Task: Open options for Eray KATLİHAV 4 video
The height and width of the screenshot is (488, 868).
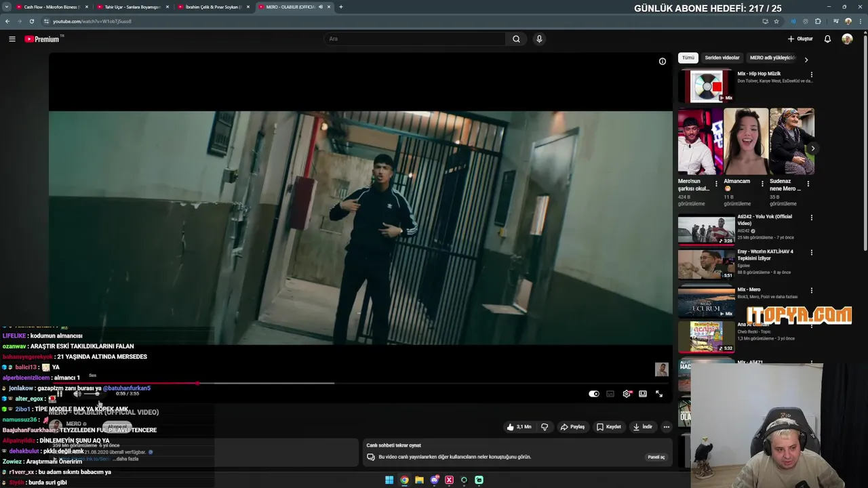Action: tap(812, 252)
